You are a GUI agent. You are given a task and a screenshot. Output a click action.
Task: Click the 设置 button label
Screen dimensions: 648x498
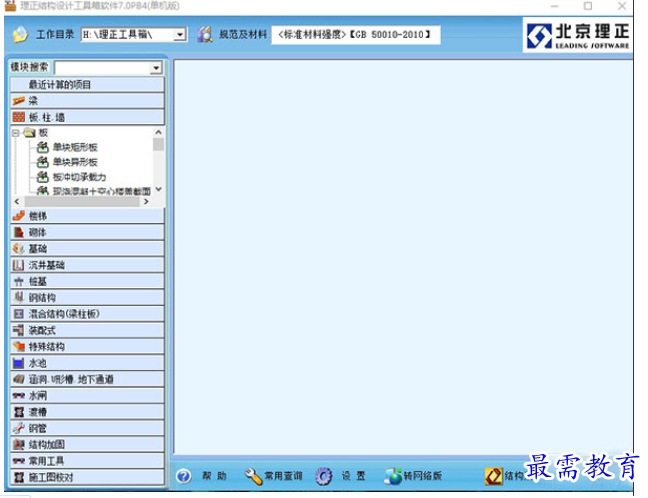[x=354, y=476]
